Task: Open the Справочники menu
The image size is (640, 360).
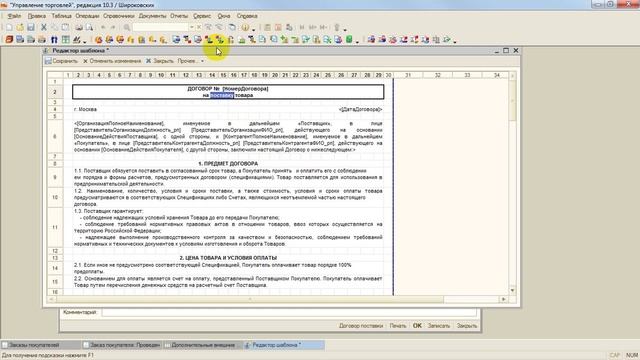Action: [119, 16]
